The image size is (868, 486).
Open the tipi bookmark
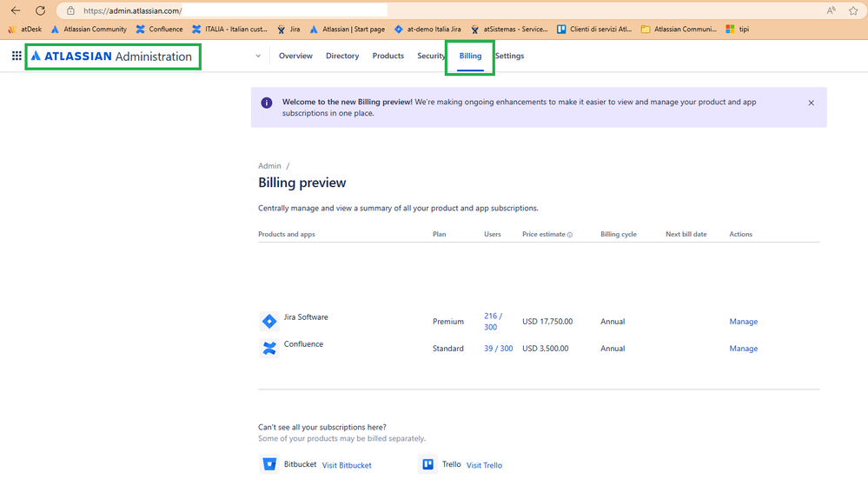[x=738, y=30]
